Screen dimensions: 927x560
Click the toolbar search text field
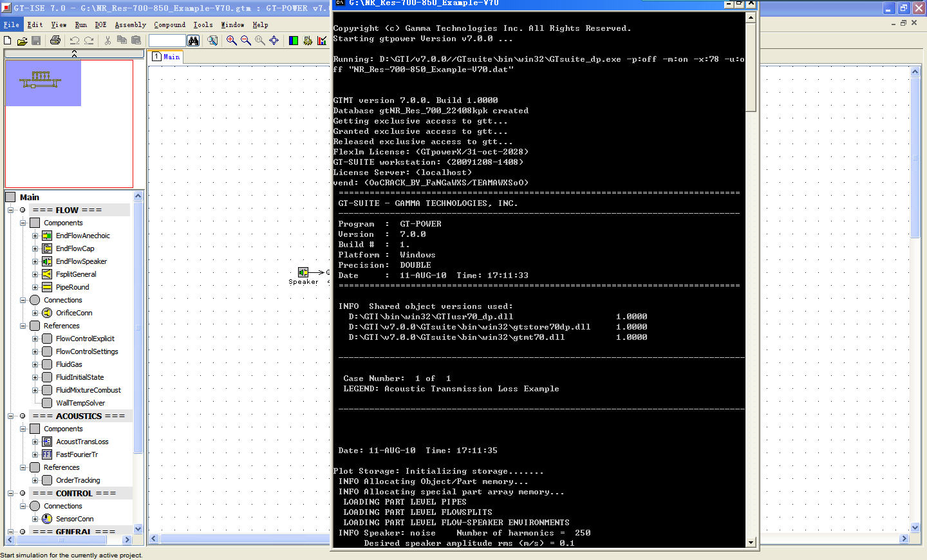tap(167, 41)
